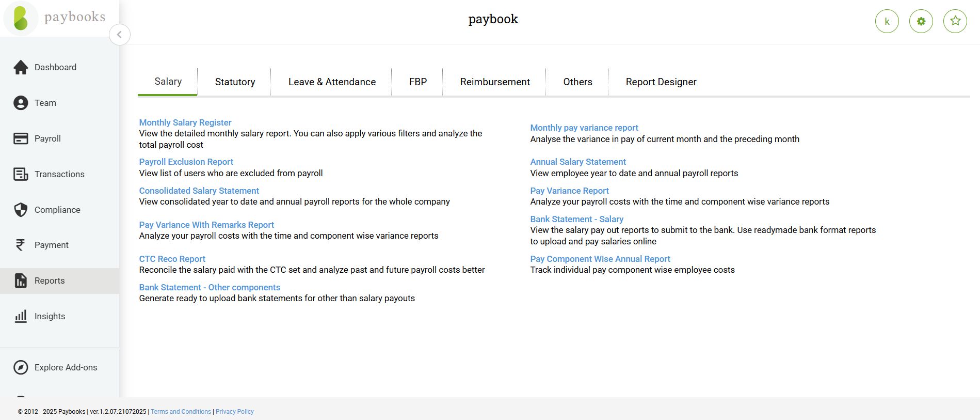This screenshot has height=420, width=980.
Task: Open Explore Add-ons compass icon
Action: [21, 367]
